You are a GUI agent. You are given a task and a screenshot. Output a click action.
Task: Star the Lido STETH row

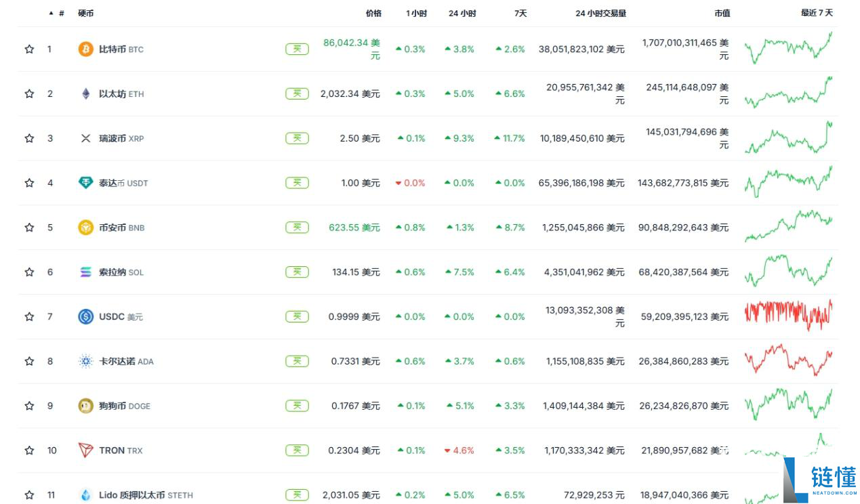(x=29, y=495)
